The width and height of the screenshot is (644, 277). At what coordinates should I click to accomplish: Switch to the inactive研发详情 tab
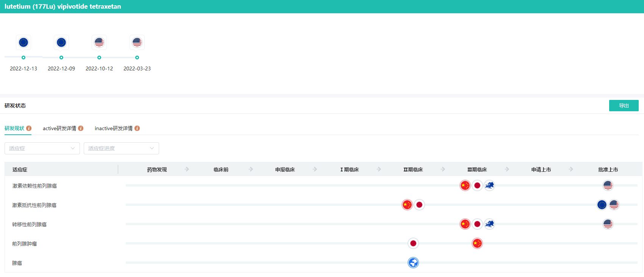tap(114, 128)
